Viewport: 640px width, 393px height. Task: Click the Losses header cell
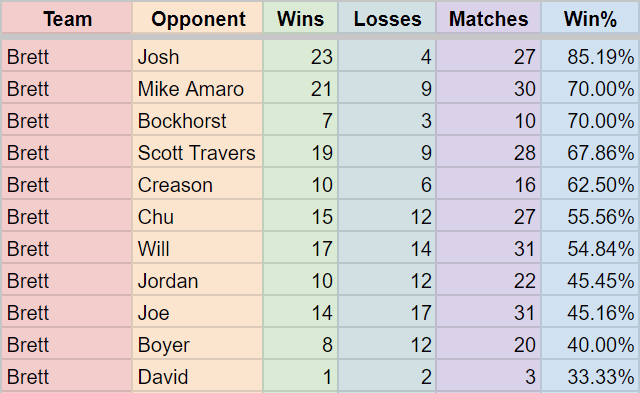(x=387, y=18)
